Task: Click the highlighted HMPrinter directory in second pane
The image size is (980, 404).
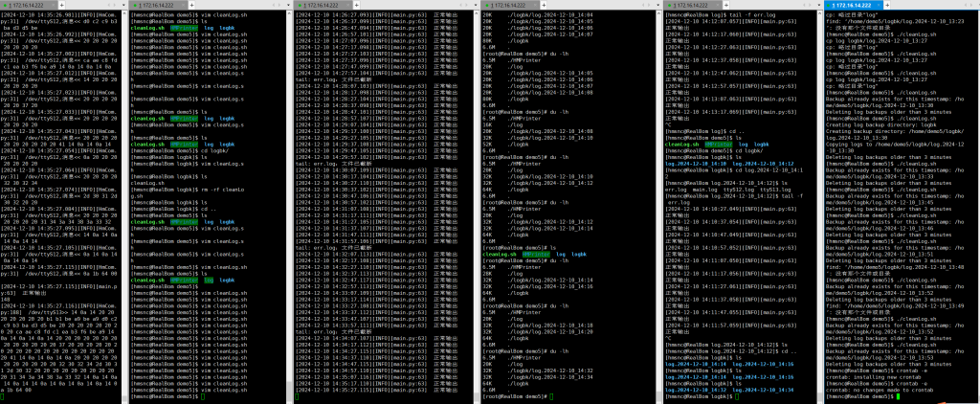Action: [x=184, y=30]
